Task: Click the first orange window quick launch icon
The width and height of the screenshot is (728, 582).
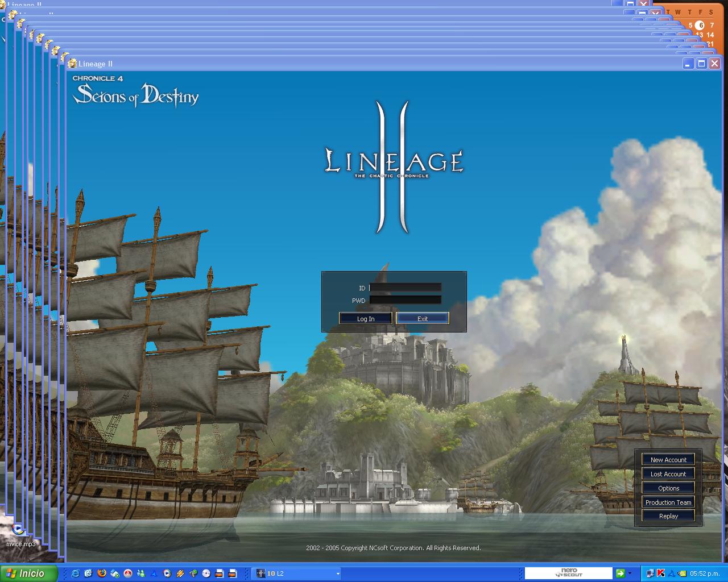Action: click(x=219, y=573)
